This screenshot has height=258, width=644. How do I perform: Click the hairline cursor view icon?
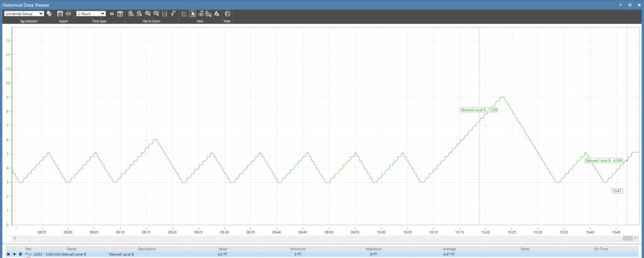201,14
